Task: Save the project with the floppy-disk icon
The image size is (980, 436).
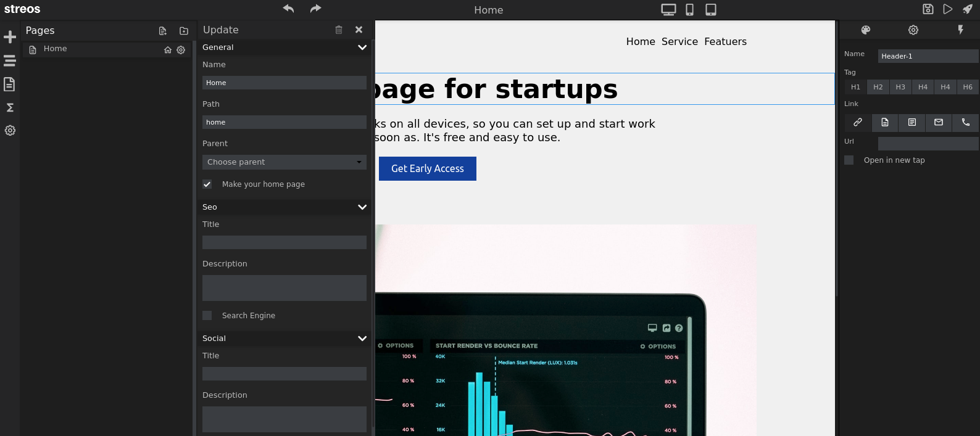Action: 928,9
